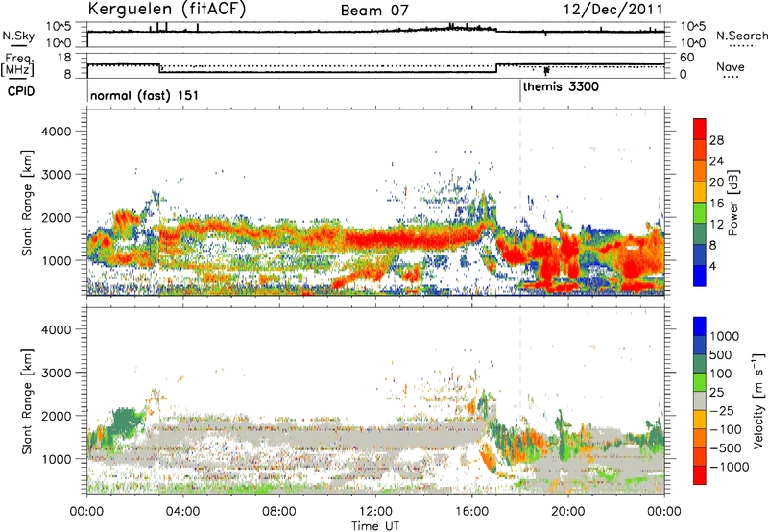Click the 'Time UT' axis label
This screenshot has width=768, height=532.
click(375, 526)
